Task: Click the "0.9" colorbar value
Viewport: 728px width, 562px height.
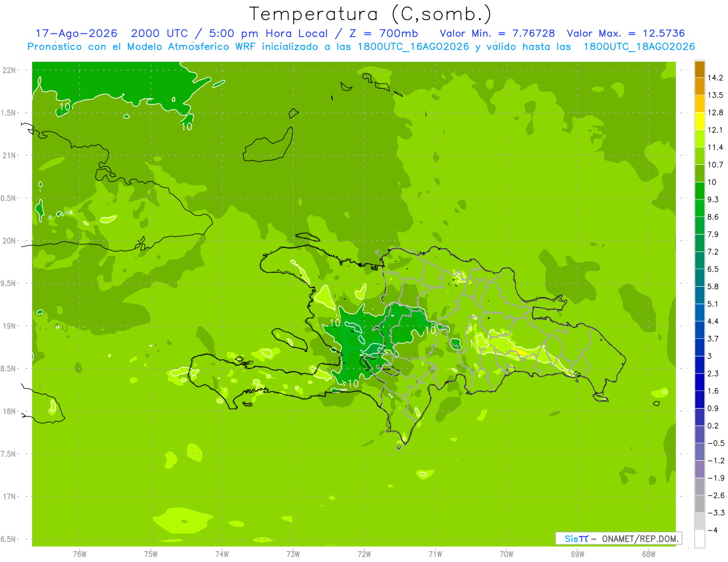Action: 713,409
